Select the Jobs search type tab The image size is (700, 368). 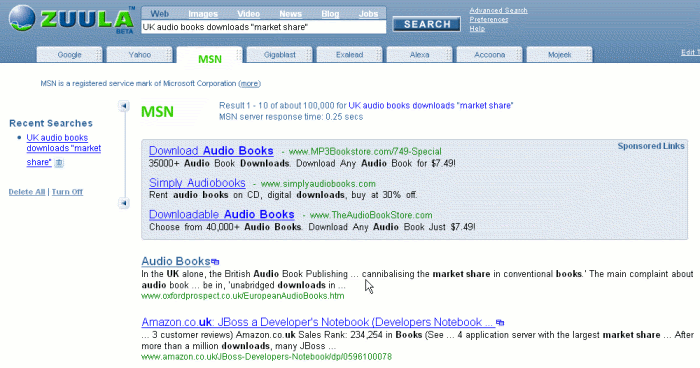(x=368, y=14)
